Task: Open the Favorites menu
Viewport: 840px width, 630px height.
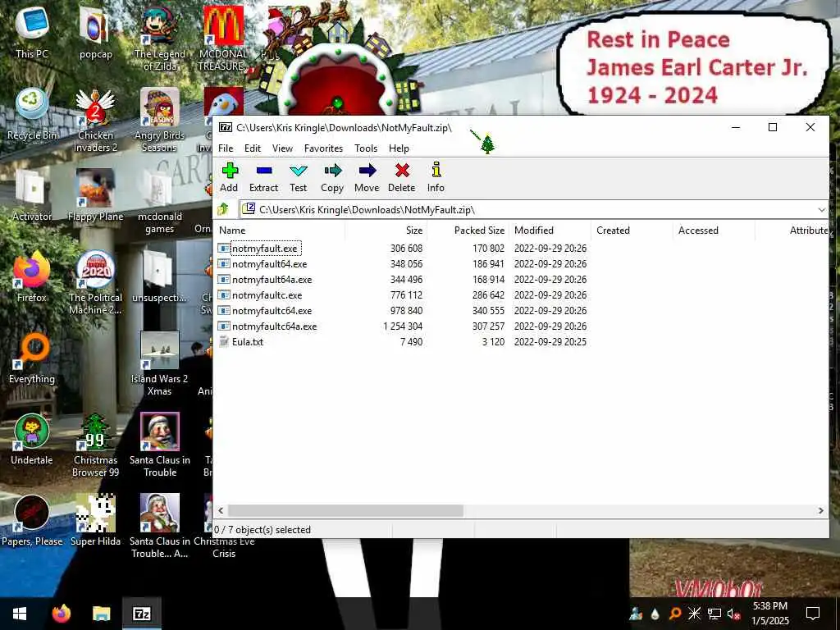Action: (323, 148)
